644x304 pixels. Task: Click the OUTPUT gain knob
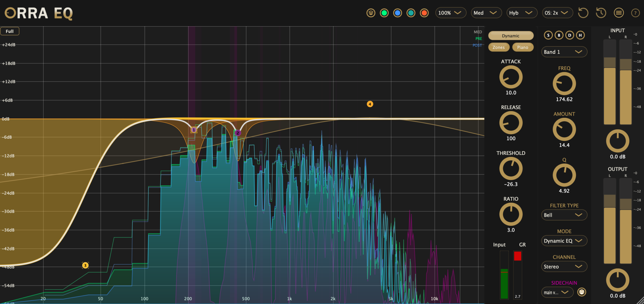coord(617,280)
